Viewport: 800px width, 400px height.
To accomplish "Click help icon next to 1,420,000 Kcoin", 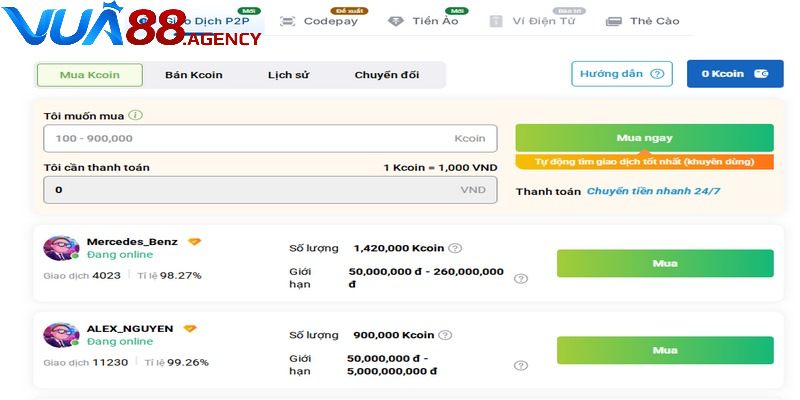I will [455, 248].
